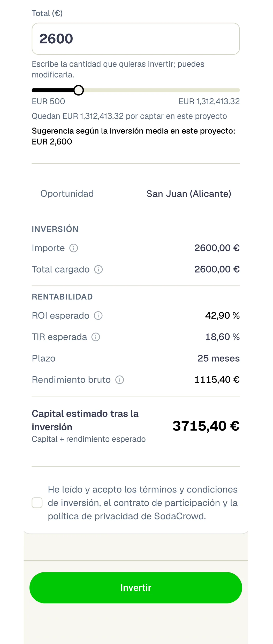Tap the Rendimiento bruto info icon
This screenshot has height=644, width=273.
120,380
